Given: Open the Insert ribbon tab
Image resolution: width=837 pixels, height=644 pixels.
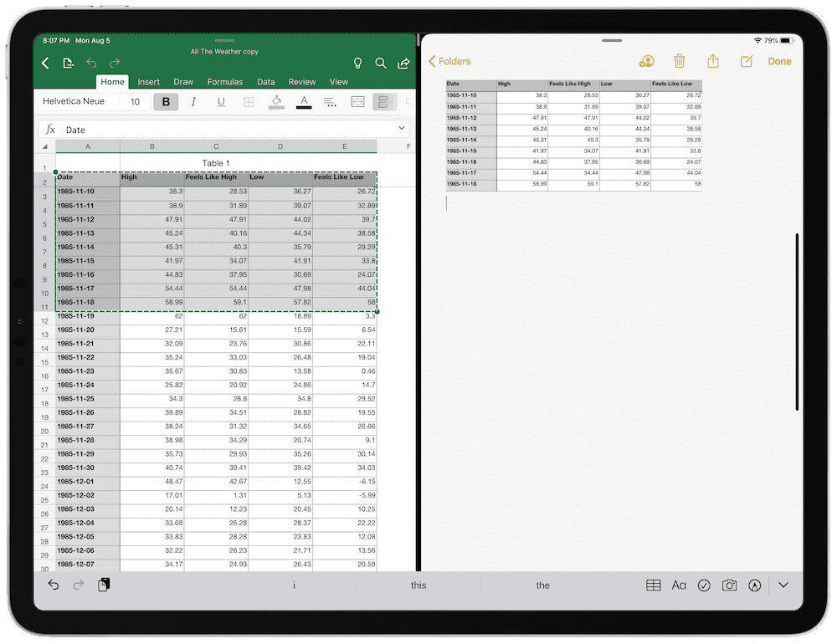Looking at the screenshot, I should (149, 82).
